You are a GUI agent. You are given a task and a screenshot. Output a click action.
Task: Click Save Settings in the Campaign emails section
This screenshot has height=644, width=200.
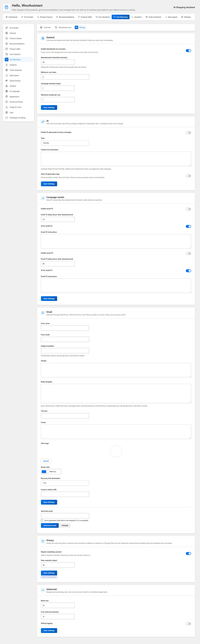[49, 299]
